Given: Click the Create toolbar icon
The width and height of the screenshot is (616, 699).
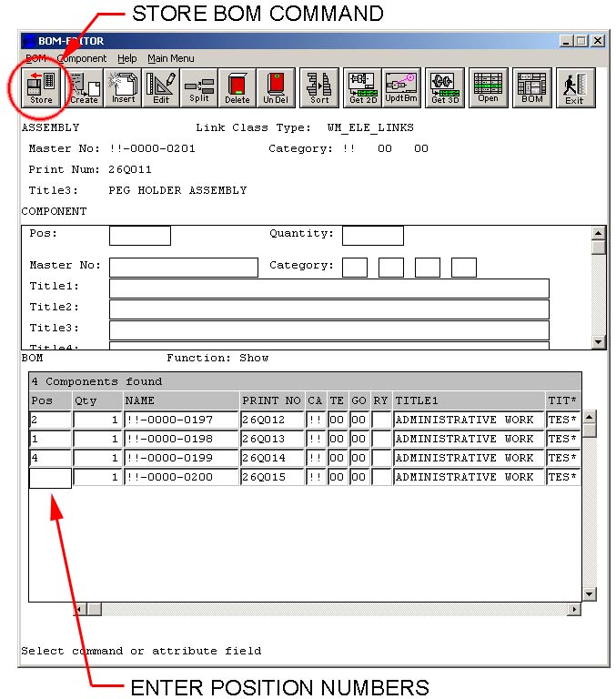Looking at the screenshot, I should point(85,87).
